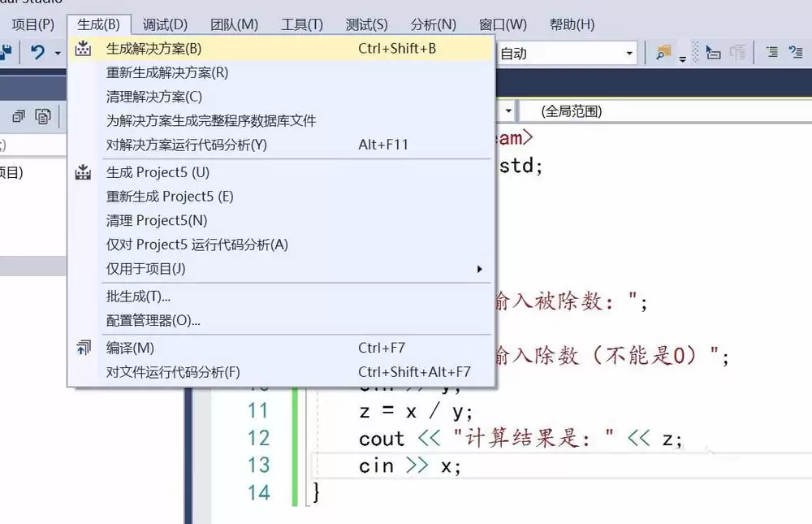
Task: Choose 编译(M) from the build menu
Action: (x=130, y=348)
